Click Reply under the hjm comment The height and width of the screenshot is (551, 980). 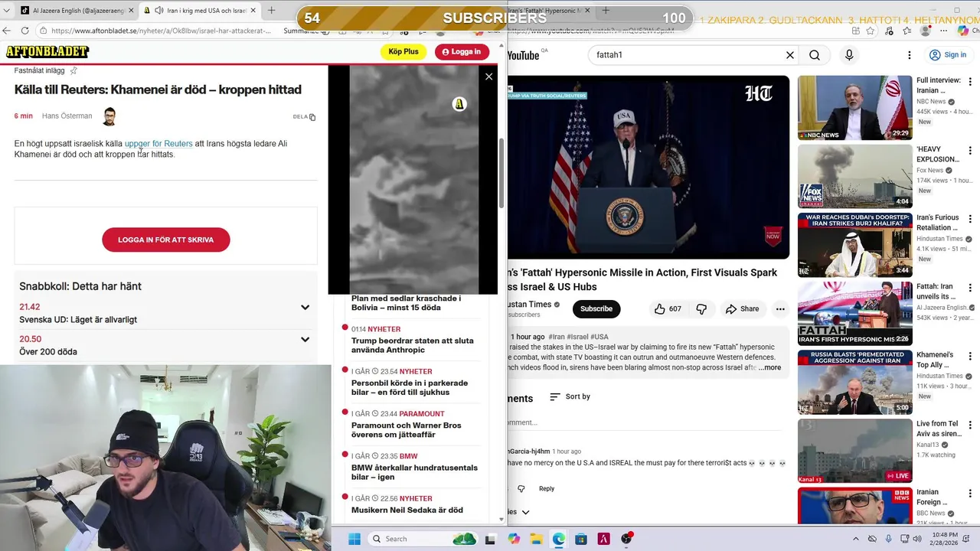(x=546, y=488)
